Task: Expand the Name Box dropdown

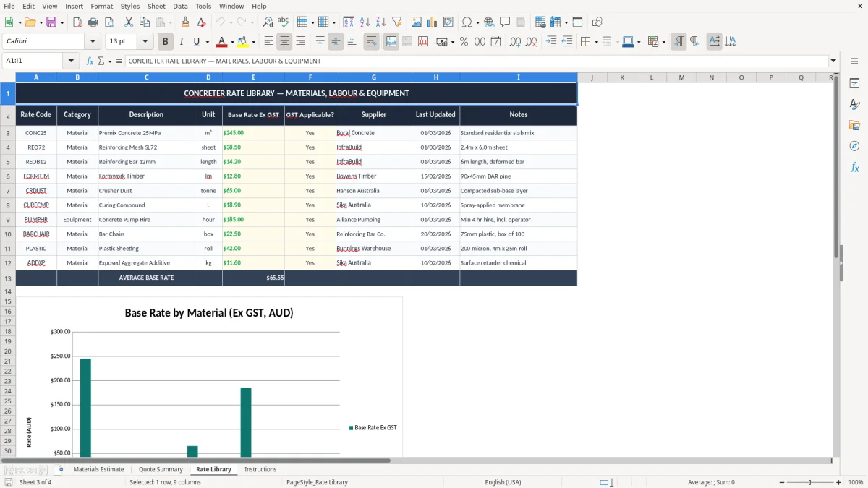Action: tap(70, 61)
